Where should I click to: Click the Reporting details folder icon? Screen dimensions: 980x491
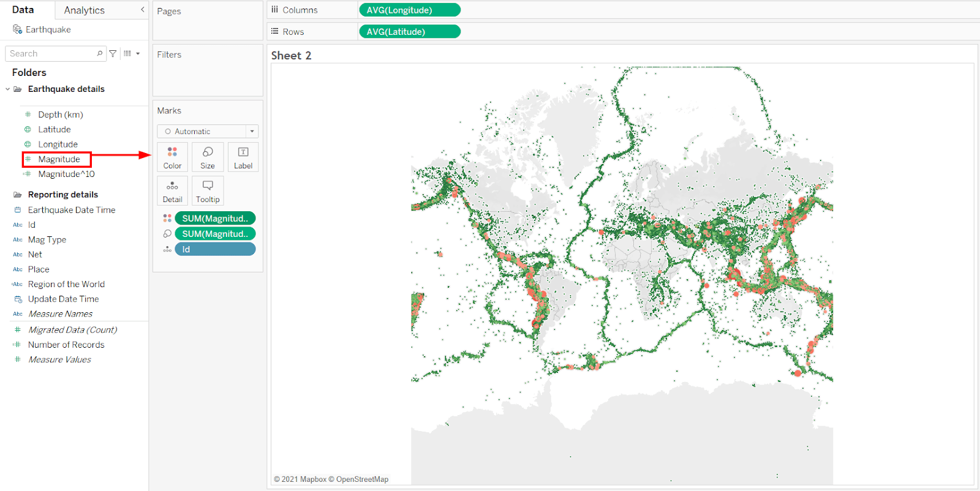point(18,195)
